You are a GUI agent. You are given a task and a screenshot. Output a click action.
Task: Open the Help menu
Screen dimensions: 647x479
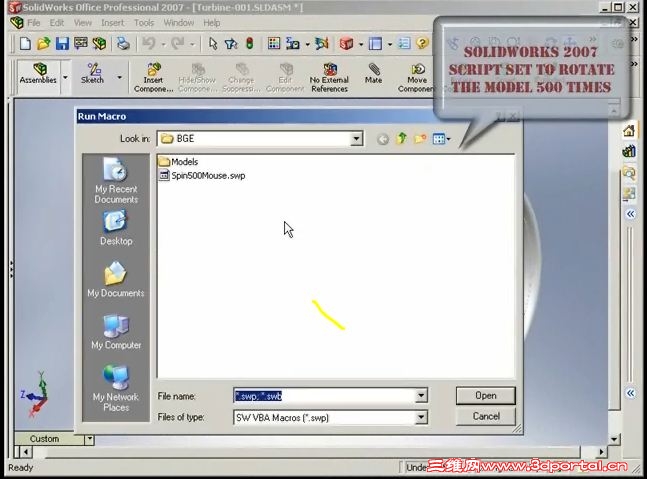(212, 23)
